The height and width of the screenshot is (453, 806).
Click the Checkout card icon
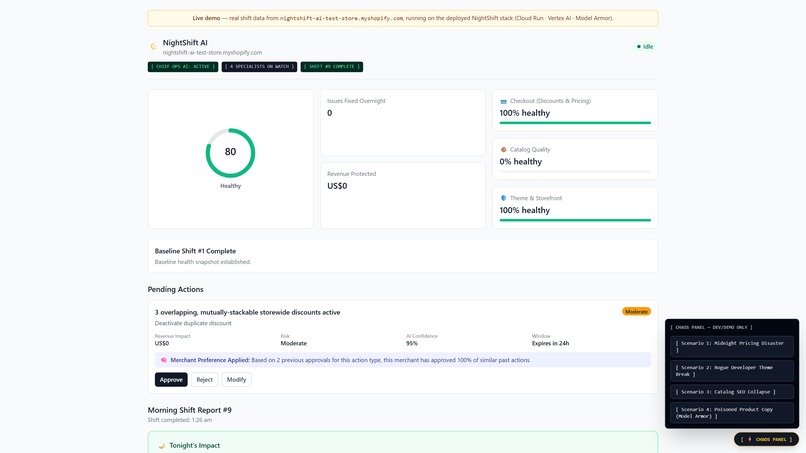coord(503,101)
